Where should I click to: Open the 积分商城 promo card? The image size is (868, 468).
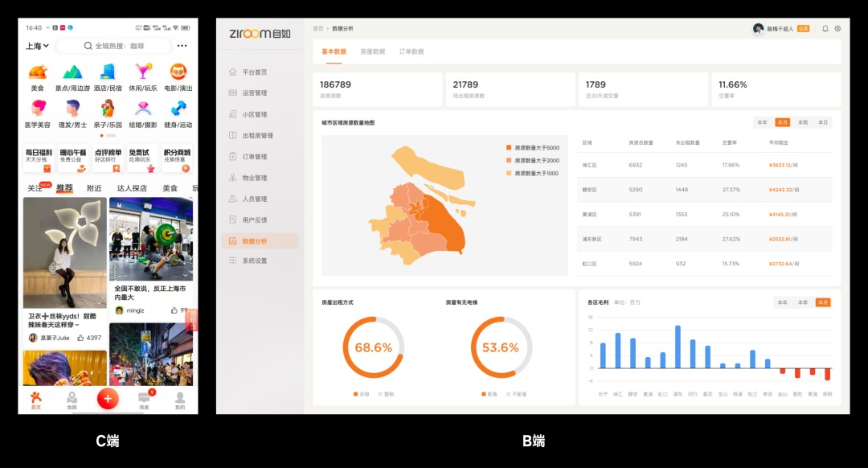click(x=177, y=159)
